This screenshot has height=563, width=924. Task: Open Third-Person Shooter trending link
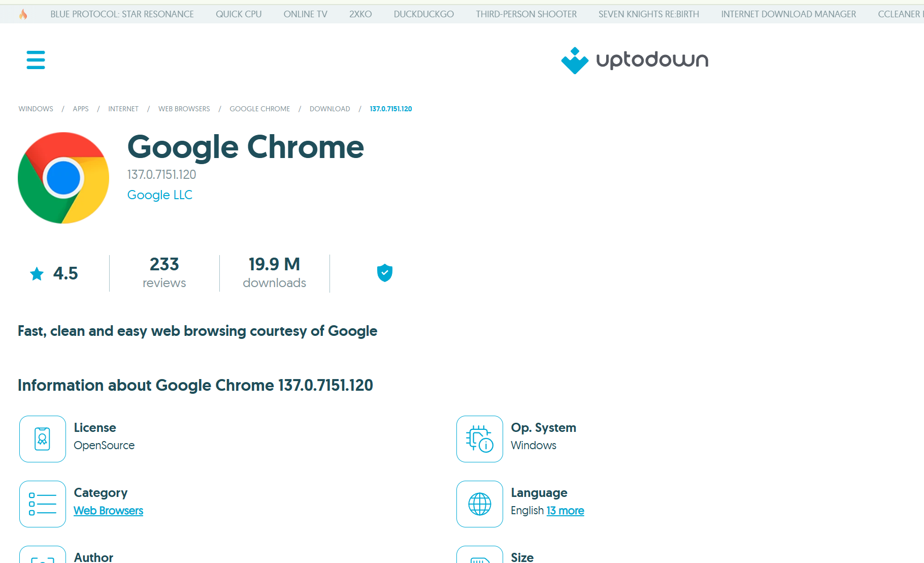[x=526, y=14]
